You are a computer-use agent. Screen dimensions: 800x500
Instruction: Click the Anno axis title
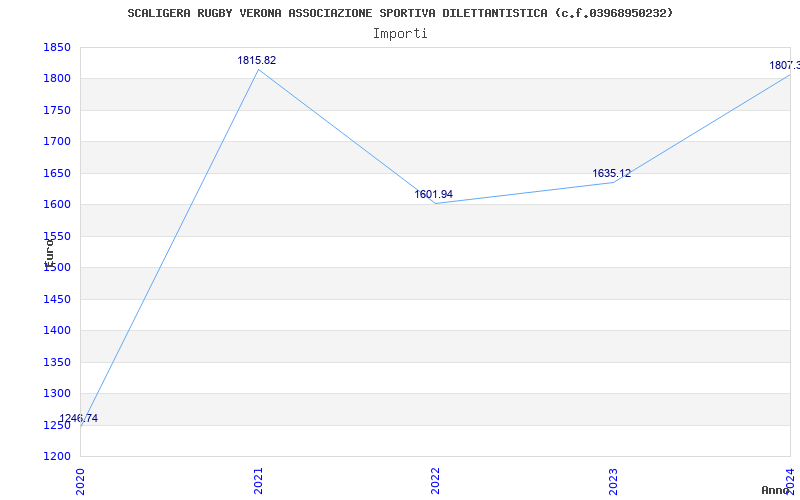[775, 490]
